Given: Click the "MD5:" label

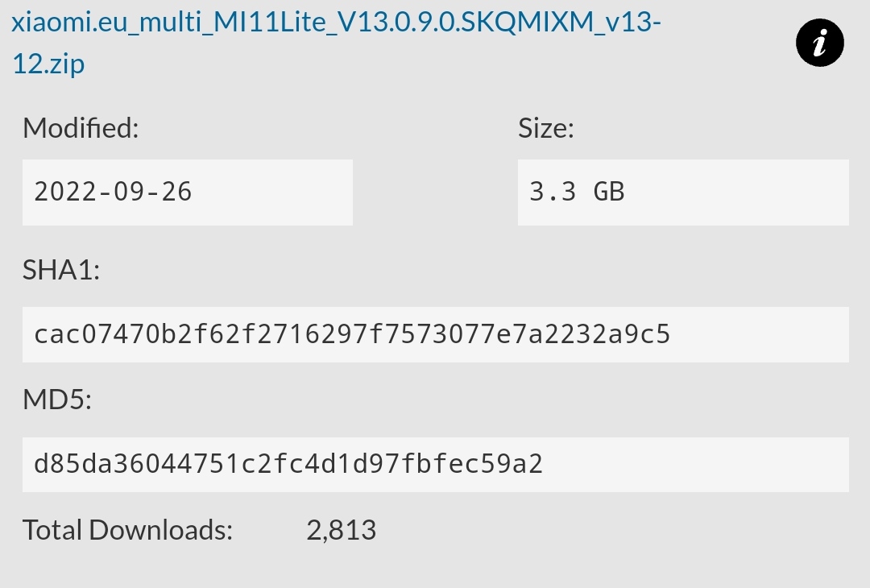Looking at the screenshot, I should [x=57, y=400].
